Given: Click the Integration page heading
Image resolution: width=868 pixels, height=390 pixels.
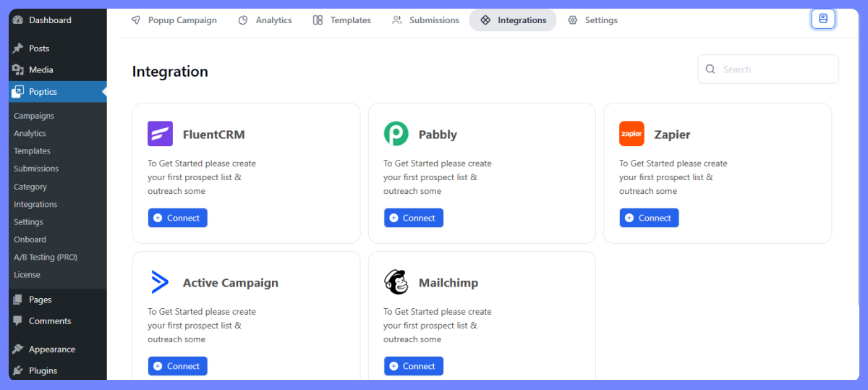Looking at the screenshot, I should click(170, 72).
